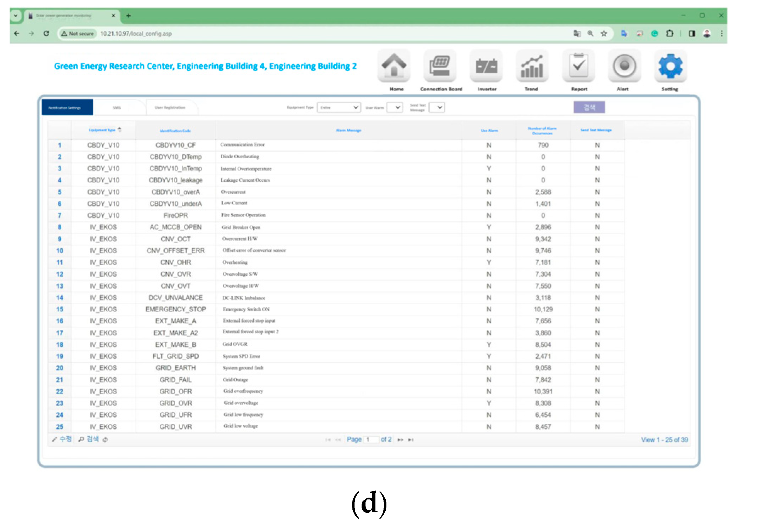This screenshot has height=532, width=782.
Task: Click the 10,391 alarm count value
Action: click(543, 391)
